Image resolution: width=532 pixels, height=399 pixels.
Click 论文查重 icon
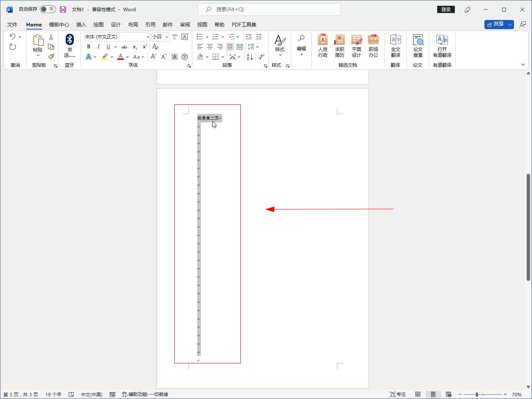pyautogui.click(x=418, y=46)
